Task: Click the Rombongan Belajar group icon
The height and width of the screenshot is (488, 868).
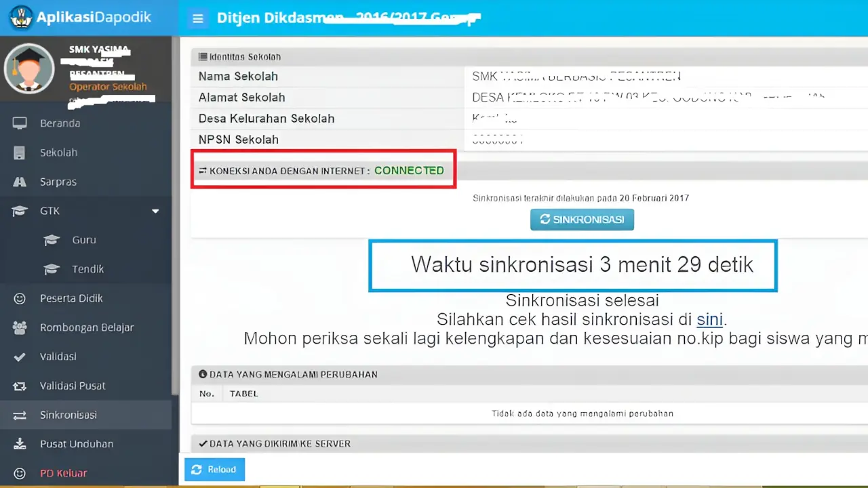Action: (x=21, y=327)
